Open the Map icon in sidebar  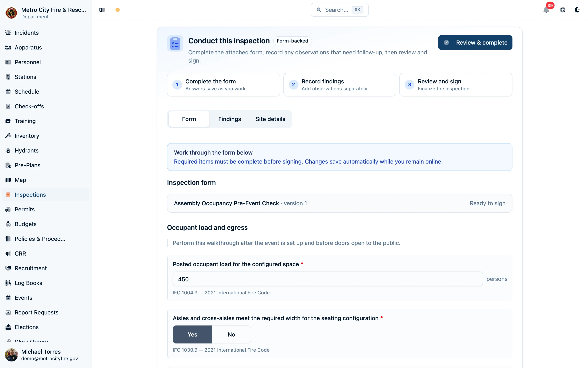click(x=8, y=180)
